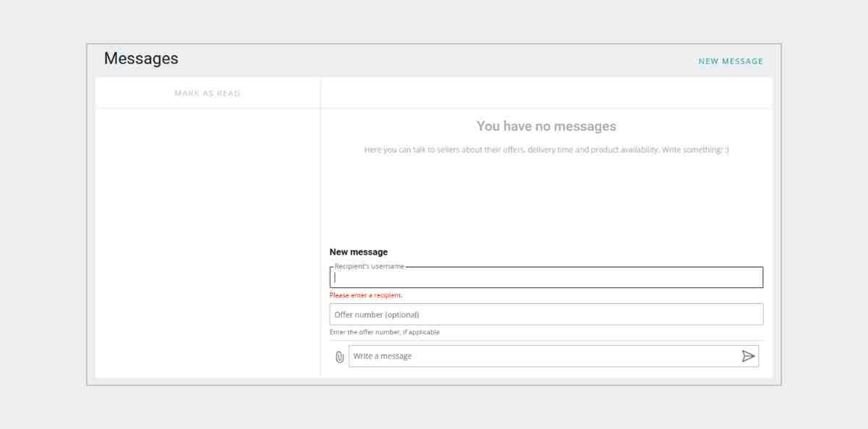
Task: Select the You have no messages text
Action: 546,126
